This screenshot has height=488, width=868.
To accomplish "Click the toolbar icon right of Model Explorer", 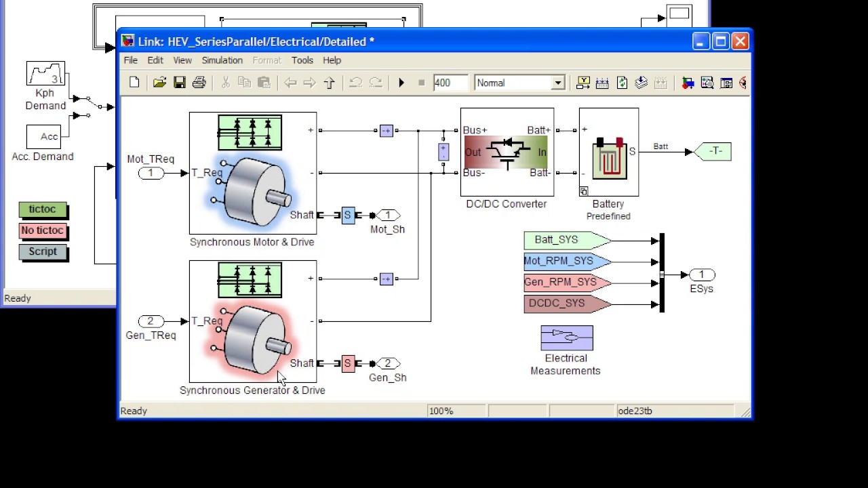I will [726, 83].
